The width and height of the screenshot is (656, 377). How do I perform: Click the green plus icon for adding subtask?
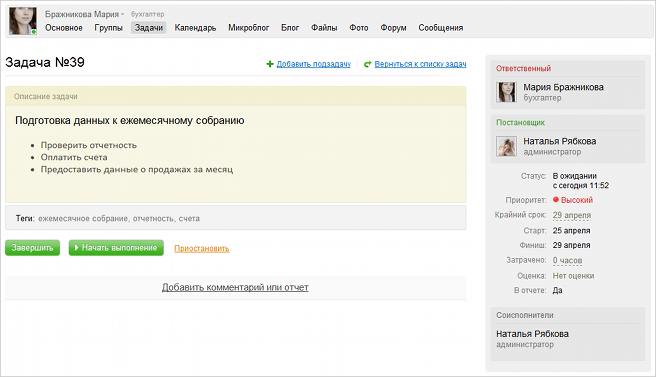[x=270, y=64]
